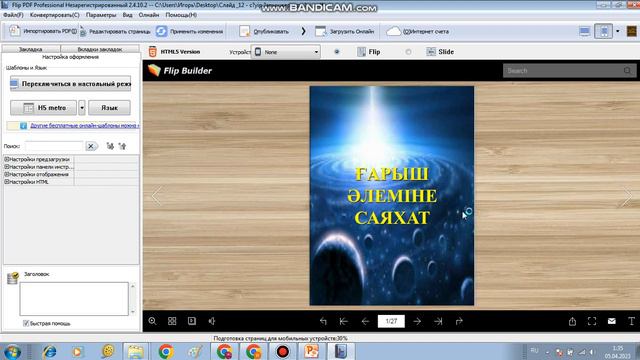Image resolution: width=640 pixels, height=360 pixels.
Task: Click the book cover page thumbnail
Action: tap(392, 196)
